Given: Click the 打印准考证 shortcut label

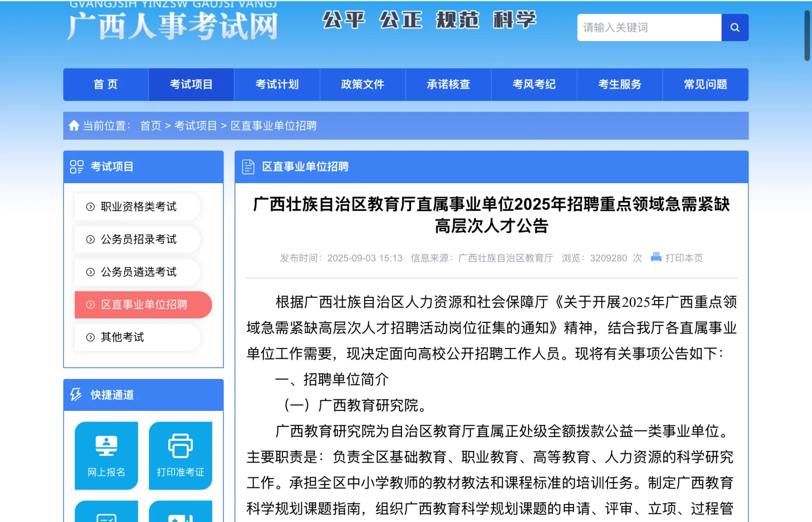Looking at the screenshot, I should (x=180, y=472).
